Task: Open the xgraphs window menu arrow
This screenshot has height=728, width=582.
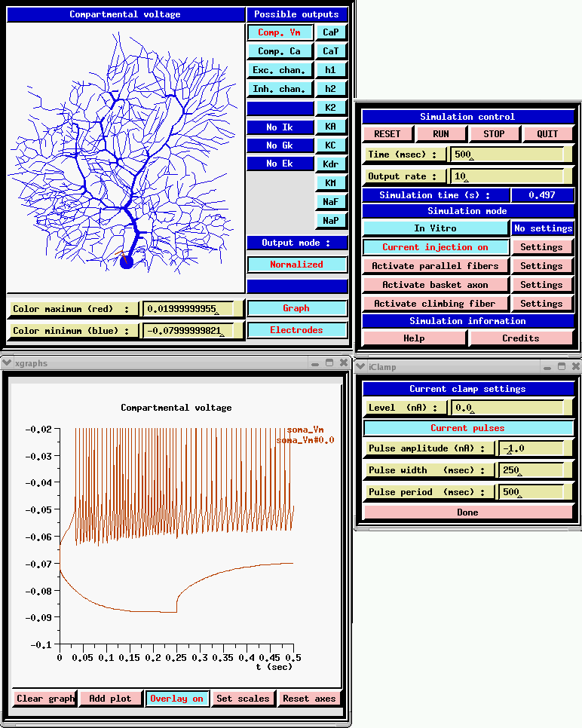Action: pos(7,362)
